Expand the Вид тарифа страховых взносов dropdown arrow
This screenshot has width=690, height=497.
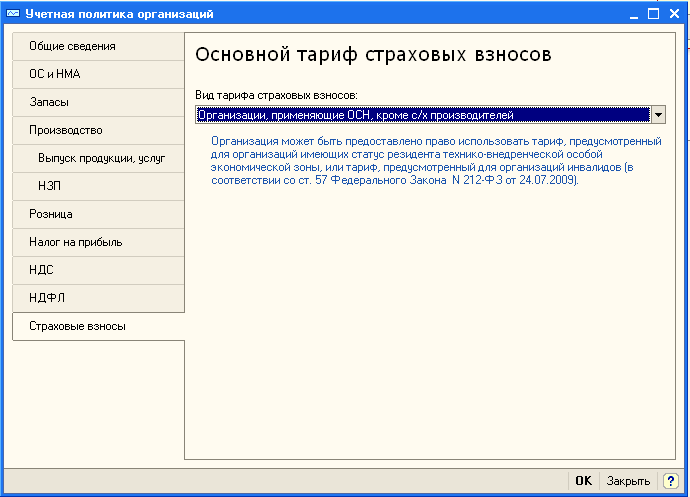tap(658, 115)
